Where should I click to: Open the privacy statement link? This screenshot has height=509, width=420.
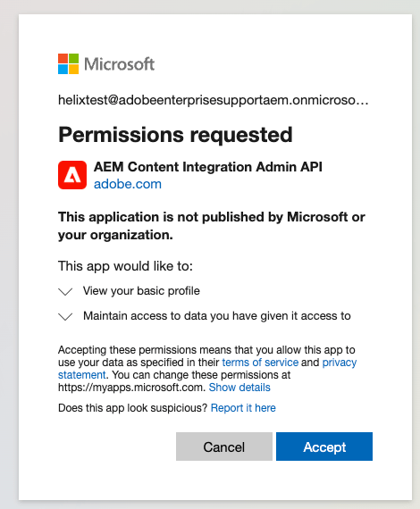click(x=207, y=369)
